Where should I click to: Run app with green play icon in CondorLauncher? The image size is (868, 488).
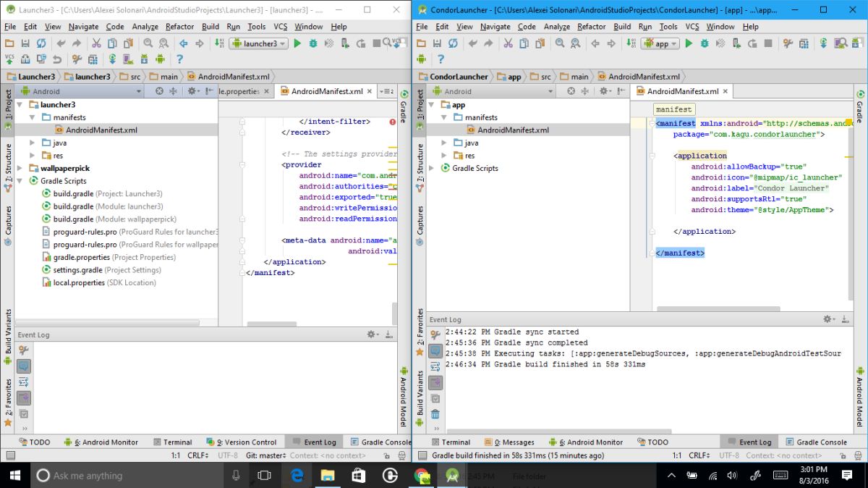click(689, 43)
